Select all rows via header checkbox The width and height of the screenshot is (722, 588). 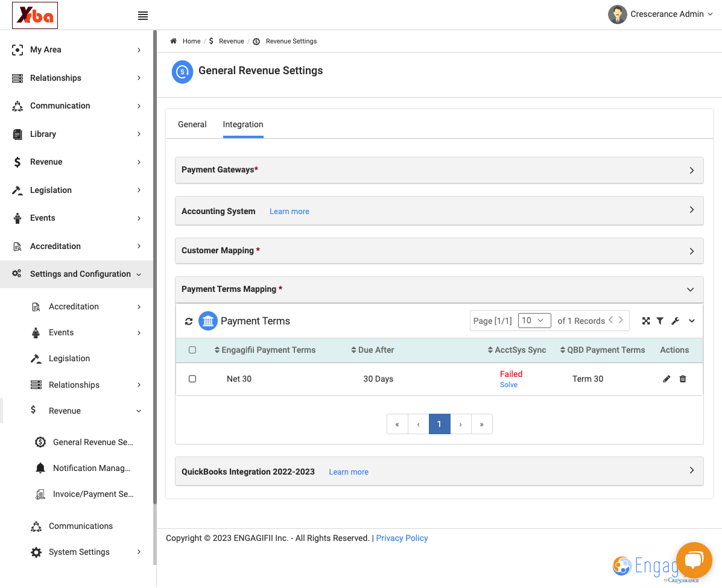(x=192, y=350)
